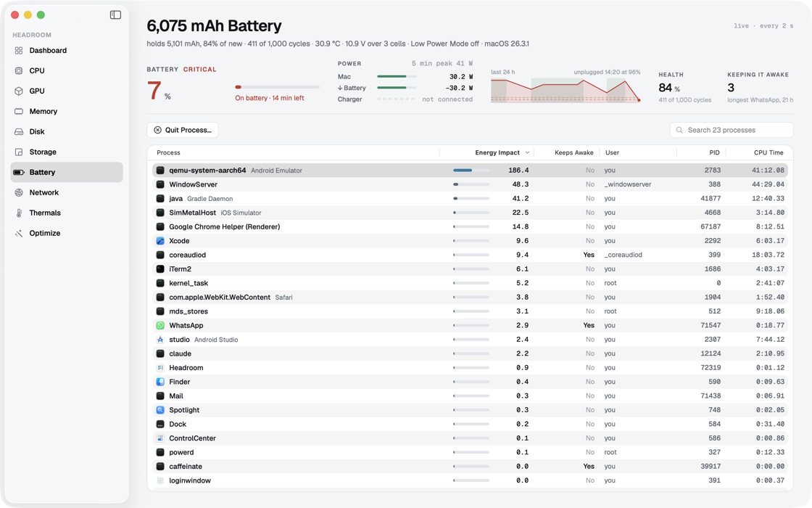The image size is (812, 508).
Task: Click the CPU chip icon in sidebar
Action: coord(19,70)
